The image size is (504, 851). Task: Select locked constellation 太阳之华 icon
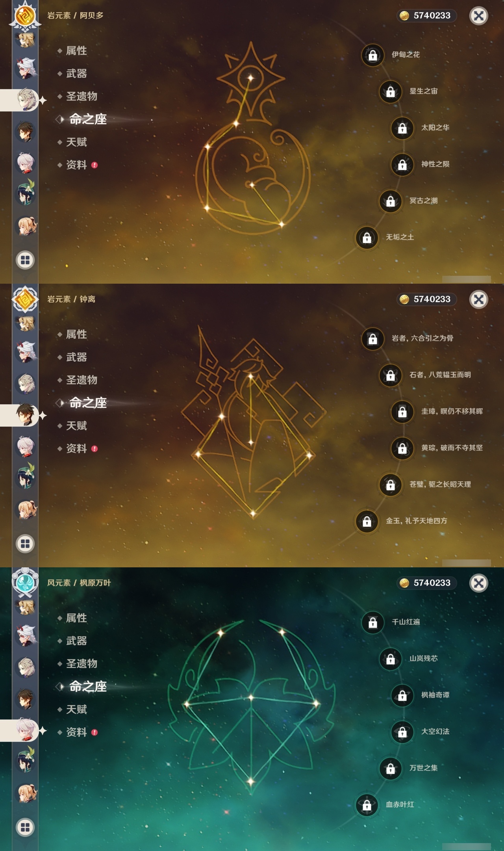pyautogui.click(x=402, y=128)
